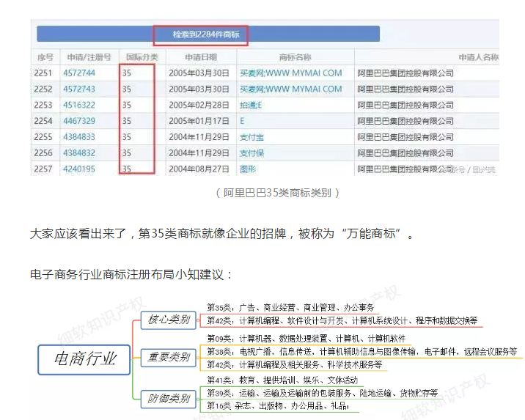Select application number 4467329
The height and width of the screenshot is (420, 525).
coord(78,121)
